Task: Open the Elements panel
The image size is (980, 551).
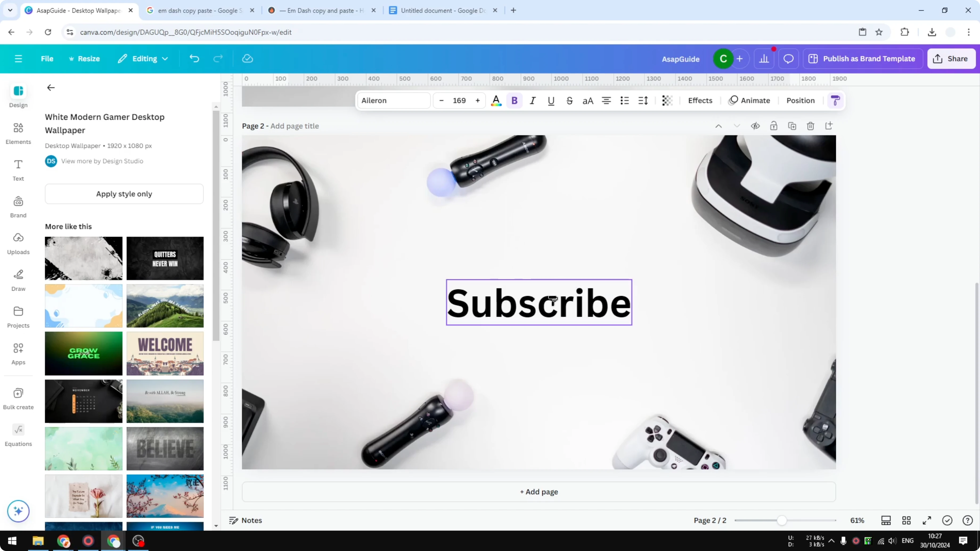Action: click(18, 133)
